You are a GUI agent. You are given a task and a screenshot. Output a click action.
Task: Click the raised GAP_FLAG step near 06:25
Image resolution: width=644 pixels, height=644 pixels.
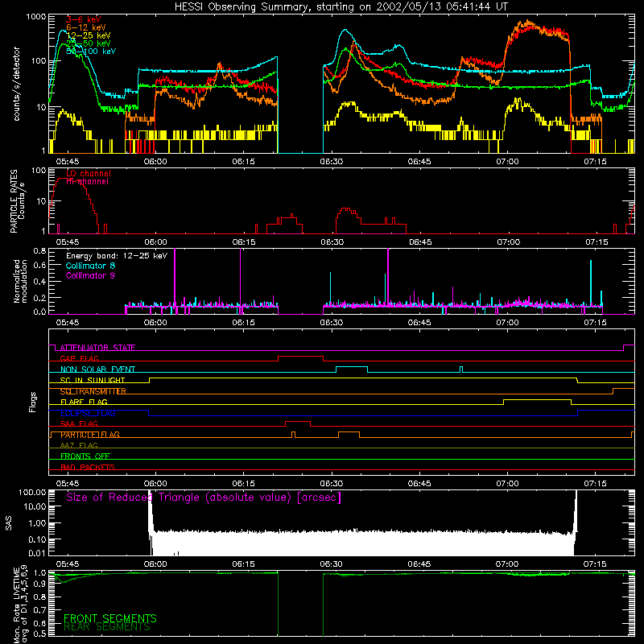click(x=300, y=357)
